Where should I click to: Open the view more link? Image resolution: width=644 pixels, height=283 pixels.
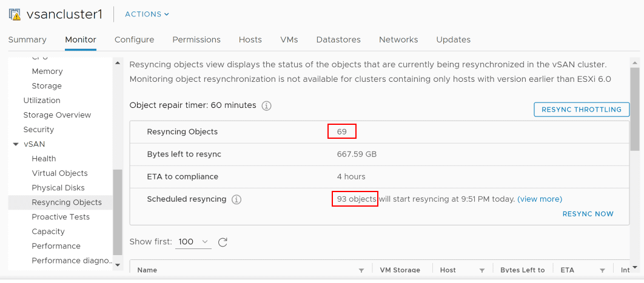click(x=540, y=199)
